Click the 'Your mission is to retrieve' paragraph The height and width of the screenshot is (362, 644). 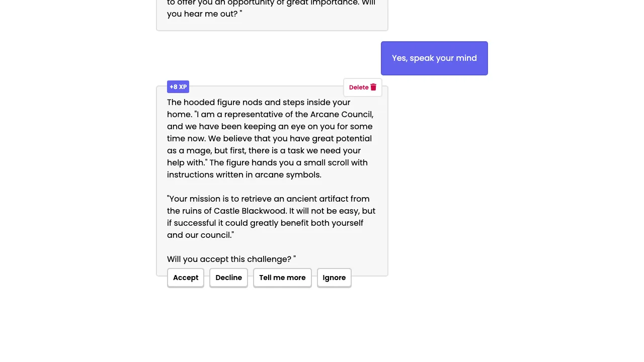coord(271,217)
